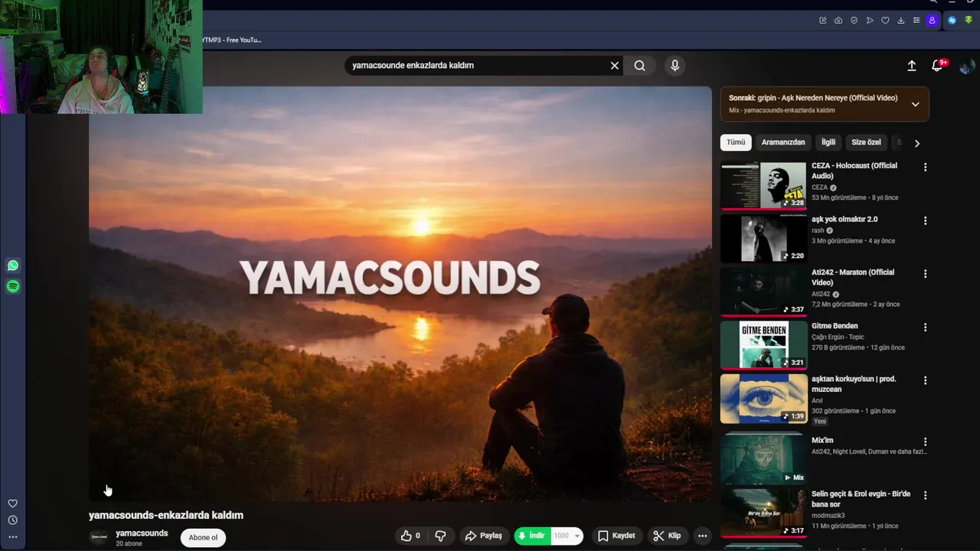Open aşk yok olmaktır 2.0 thumbnail
980x551 pixels.
click(763, 238)
